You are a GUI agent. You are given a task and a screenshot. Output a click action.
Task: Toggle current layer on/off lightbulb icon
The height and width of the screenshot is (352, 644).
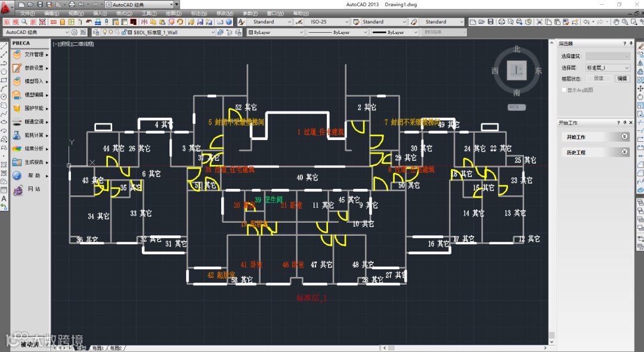[x=105, y=32]
